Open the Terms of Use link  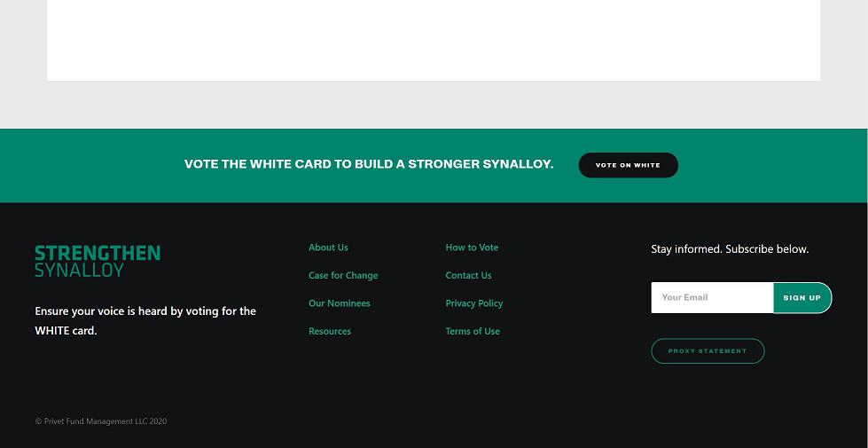point(473,332)
